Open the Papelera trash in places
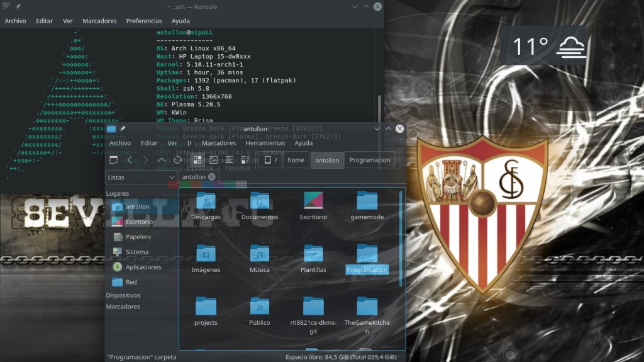644x362 pixels. pyautogui.click(x=138, y=237)
